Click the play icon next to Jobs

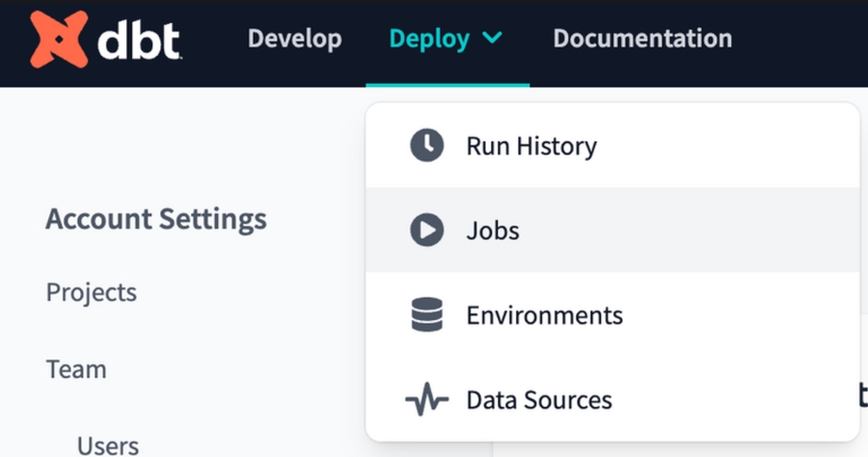pos(426,230)
